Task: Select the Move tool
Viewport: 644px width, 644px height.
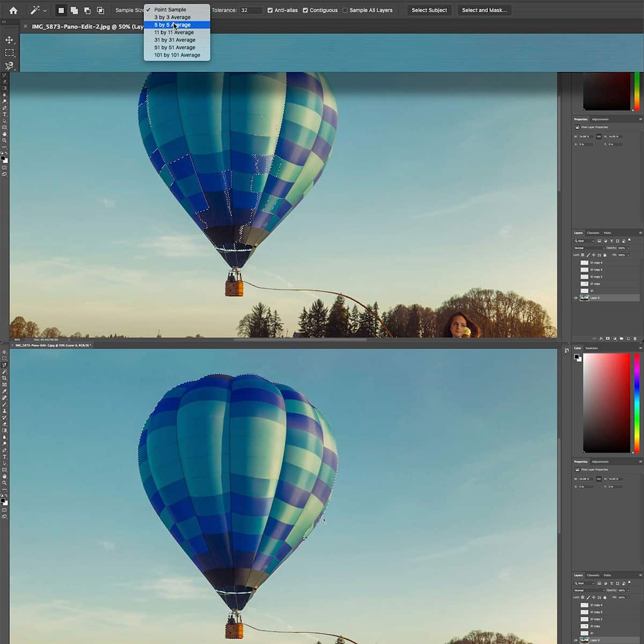Action: (x=9, y=40)
